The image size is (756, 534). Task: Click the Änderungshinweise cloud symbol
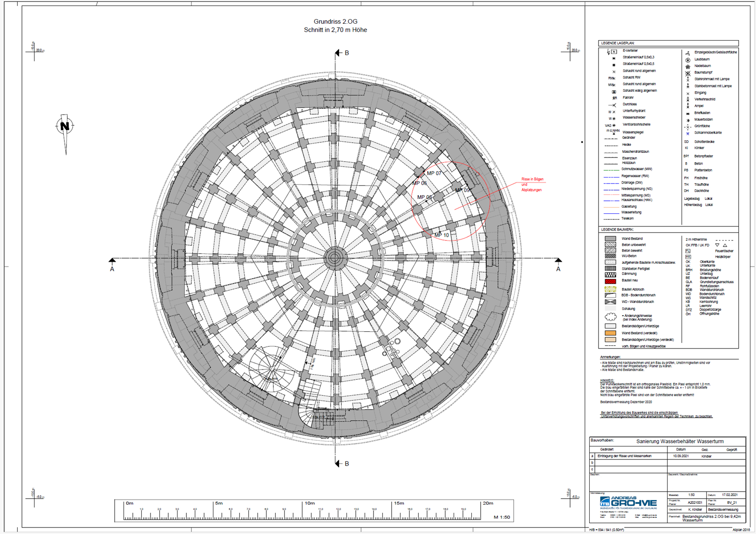coord(610,317)
